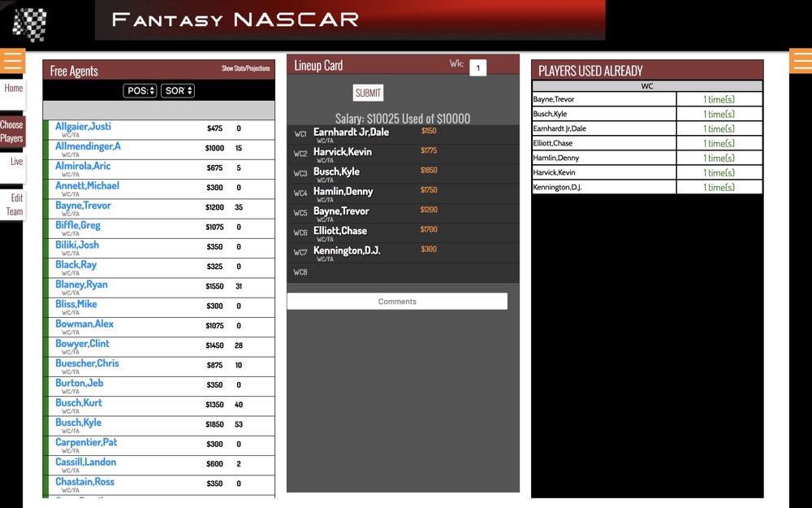The width and height of the screenshot is (812, 508).
Task: Open the left orange hamburger menu
Action: [x=12, y=61]
